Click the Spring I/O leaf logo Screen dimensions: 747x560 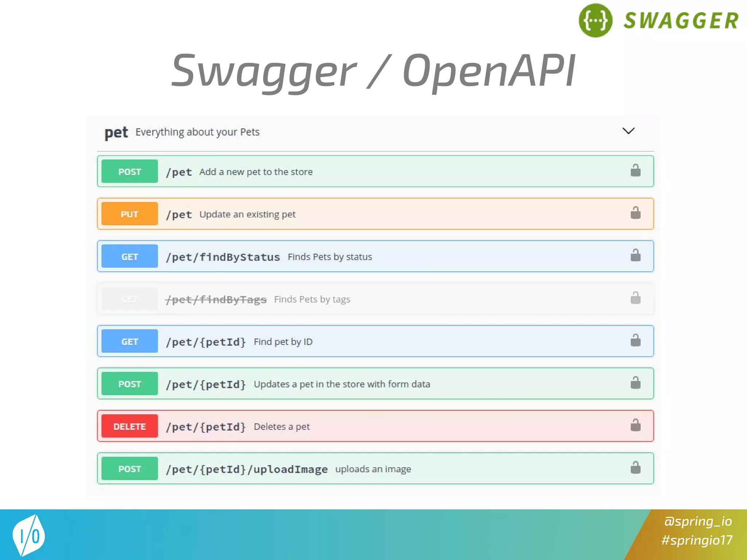28,535
